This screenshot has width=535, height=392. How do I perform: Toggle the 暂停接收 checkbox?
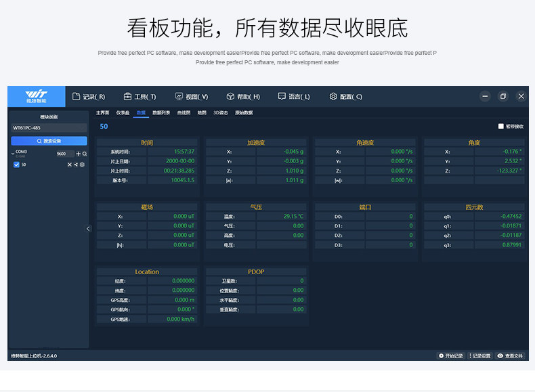(501, 126)
